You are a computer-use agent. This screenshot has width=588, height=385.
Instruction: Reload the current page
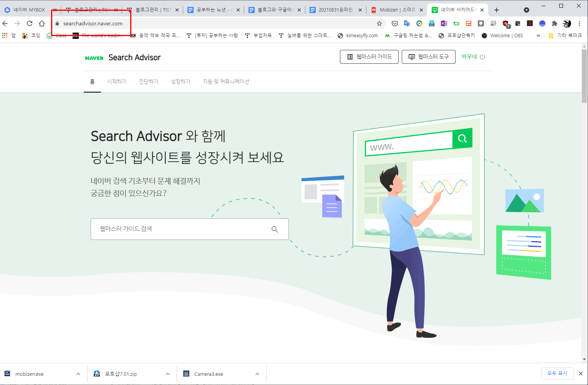point(30,23)
